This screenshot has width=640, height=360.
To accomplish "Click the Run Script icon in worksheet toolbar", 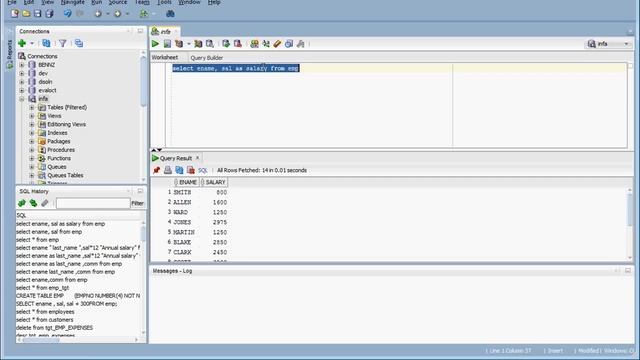I will pos(167,44).
